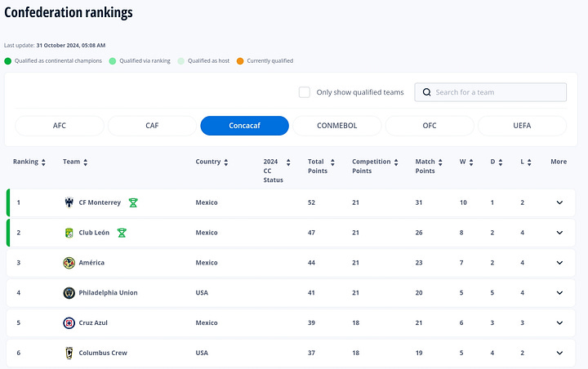Click the Last update date text

(71, 46)
